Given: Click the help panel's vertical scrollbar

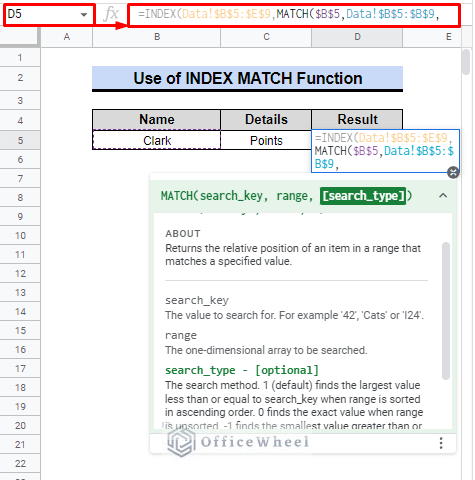Looking at the screenshot, I should point(446,311).
